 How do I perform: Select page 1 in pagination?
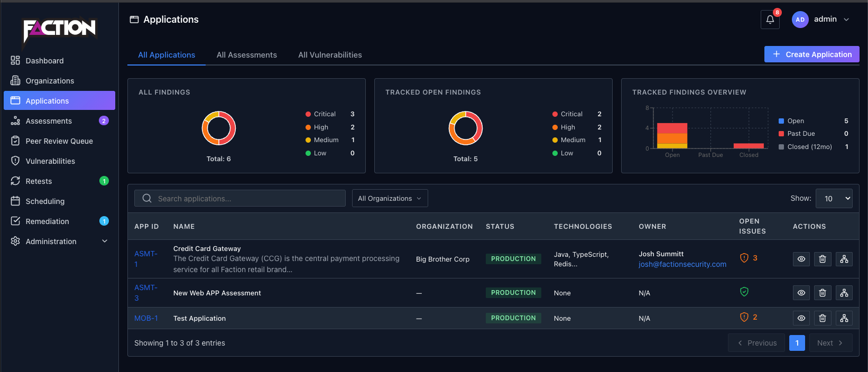pos(797,343)
